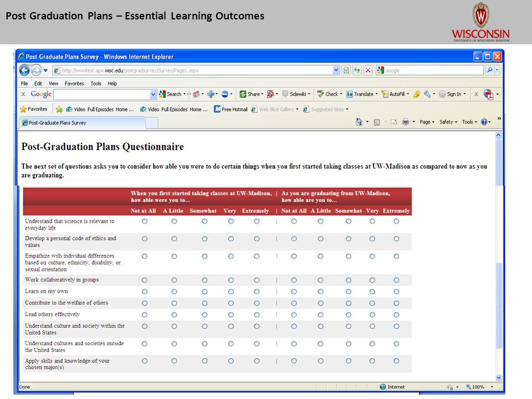Viewport: 532px width, 399px height.
Task: Open the View menu
Action: pyautogui.click(x=53, y=84)
